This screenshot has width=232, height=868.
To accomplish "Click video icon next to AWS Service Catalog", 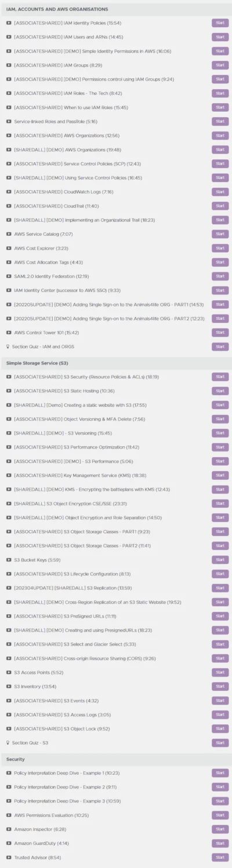I will coord(9,234).
